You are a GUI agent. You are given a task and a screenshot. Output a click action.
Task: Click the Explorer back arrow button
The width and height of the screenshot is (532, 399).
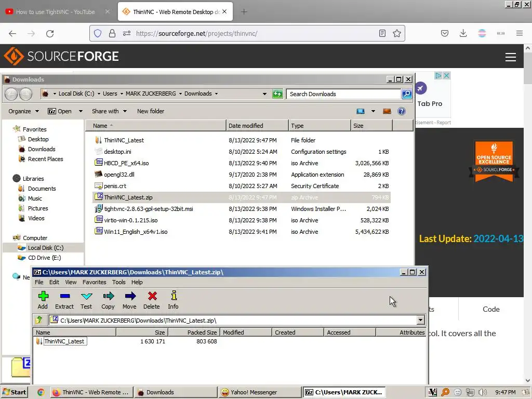11,94
